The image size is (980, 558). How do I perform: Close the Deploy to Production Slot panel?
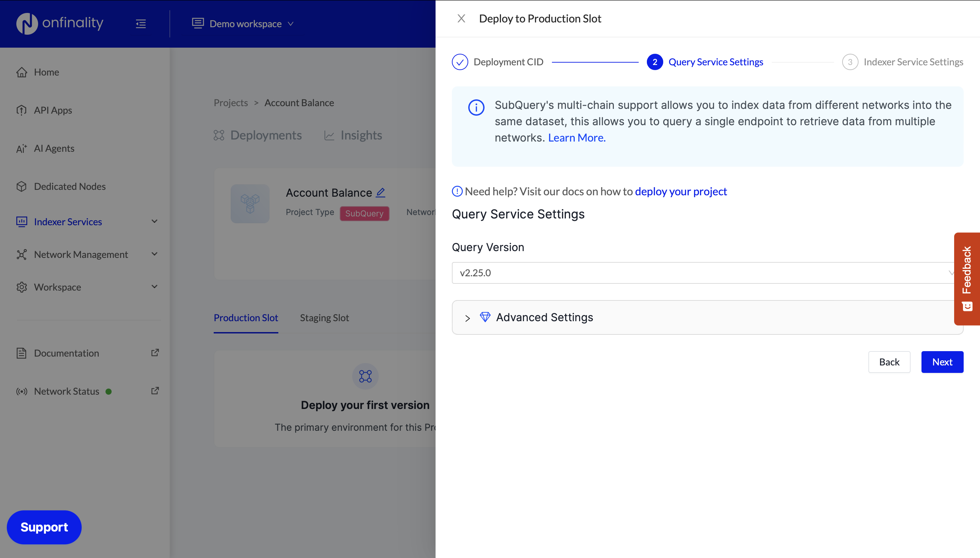(x=461, y=18)
